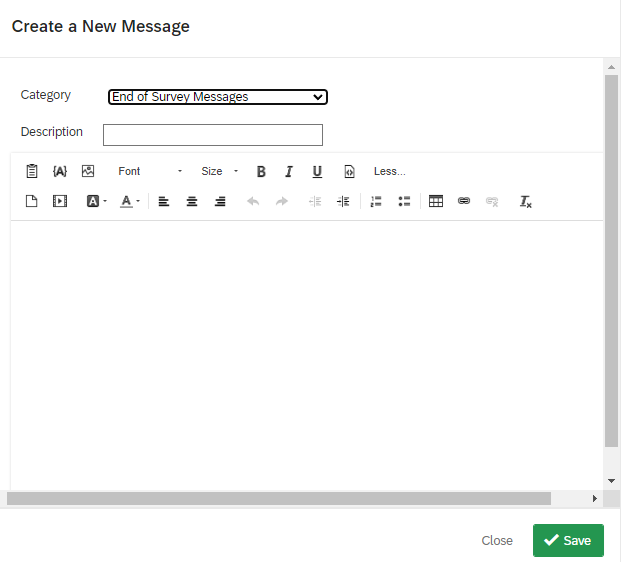Insert a numbered list
The width and height of the screenshot is (621, 562).
[376, 201]
